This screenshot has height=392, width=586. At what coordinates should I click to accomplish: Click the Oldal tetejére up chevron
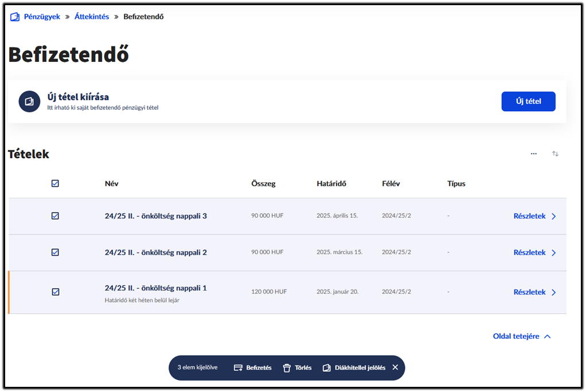point(547,336)
